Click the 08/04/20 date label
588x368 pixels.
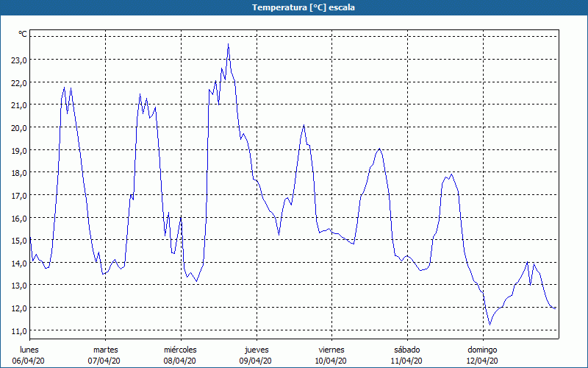coord(179,361)
